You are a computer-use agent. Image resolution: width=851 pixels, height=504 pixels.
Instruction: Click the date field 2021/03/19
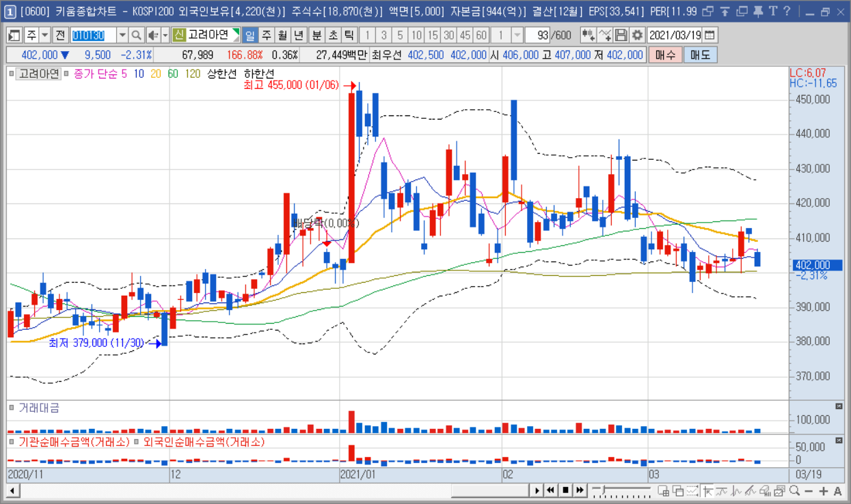(x=675, y=35)
